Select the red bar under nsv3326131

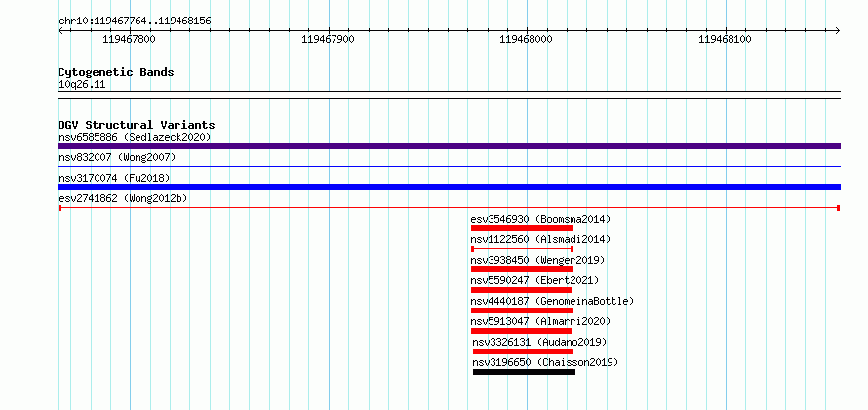point(523,351)
